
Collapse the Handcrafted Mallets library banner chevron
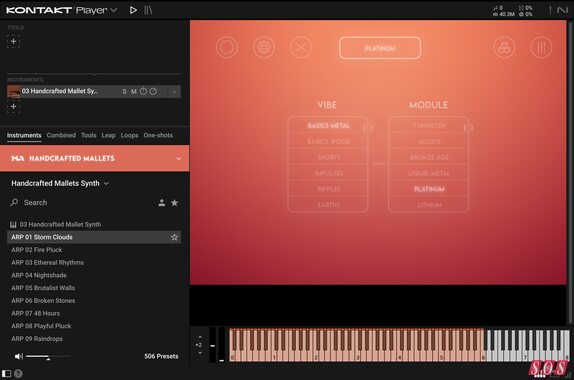pos(179,158)
